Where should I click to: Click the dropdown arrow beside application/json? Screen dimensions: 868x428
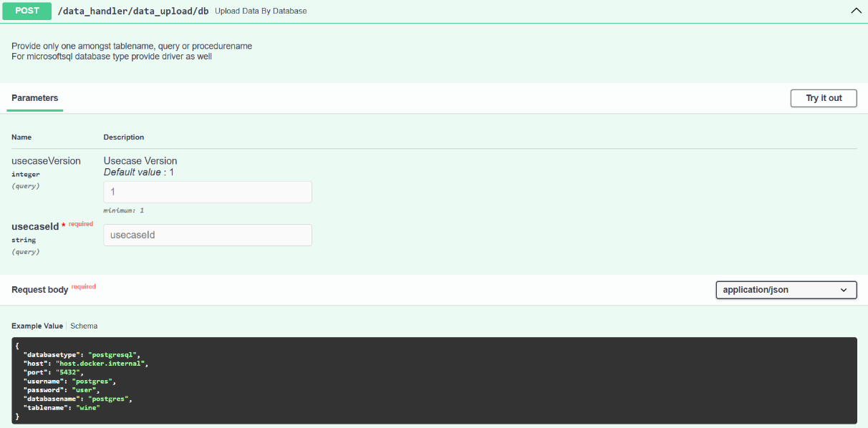[x=845, y=290]
